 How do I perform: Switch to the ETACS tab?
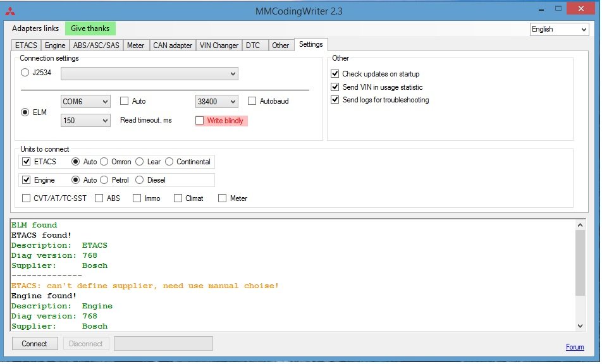[x=26, y=45]
